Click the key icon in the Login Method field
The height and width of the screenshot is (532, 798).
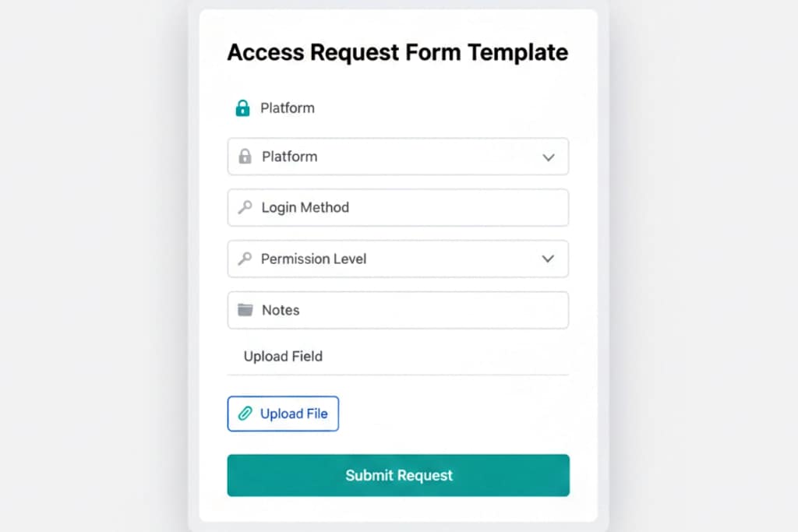click(245, 207)
